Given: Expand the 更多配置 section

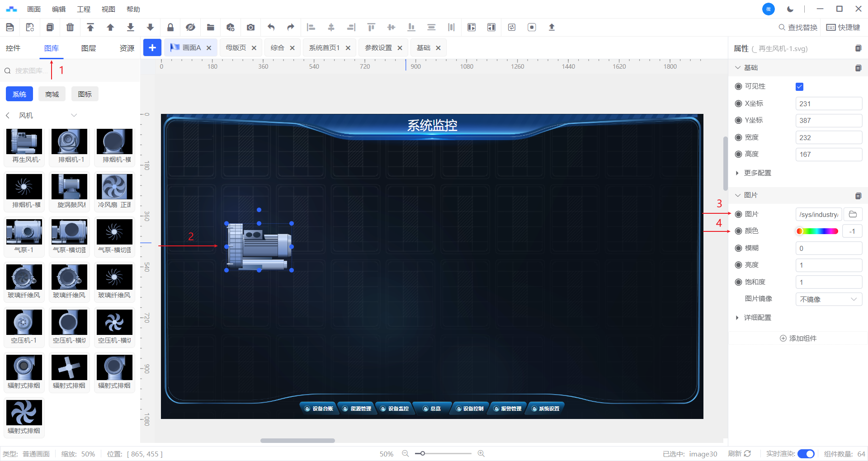Looking at the screenshot, I should click(x=757, y=173).
